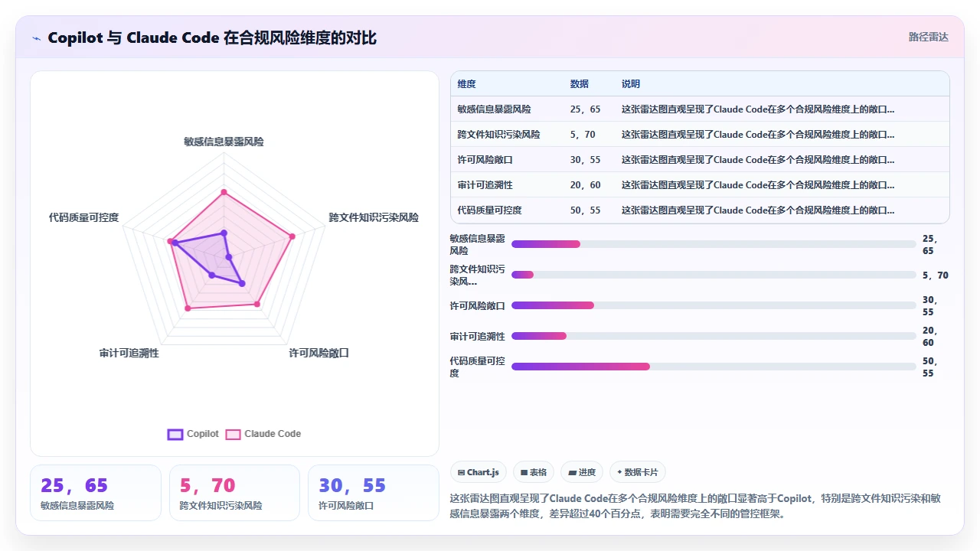This screenshot has width=980, height=551.
Task: Click the summary paragraph below the tags
Action: coord(695,506)
